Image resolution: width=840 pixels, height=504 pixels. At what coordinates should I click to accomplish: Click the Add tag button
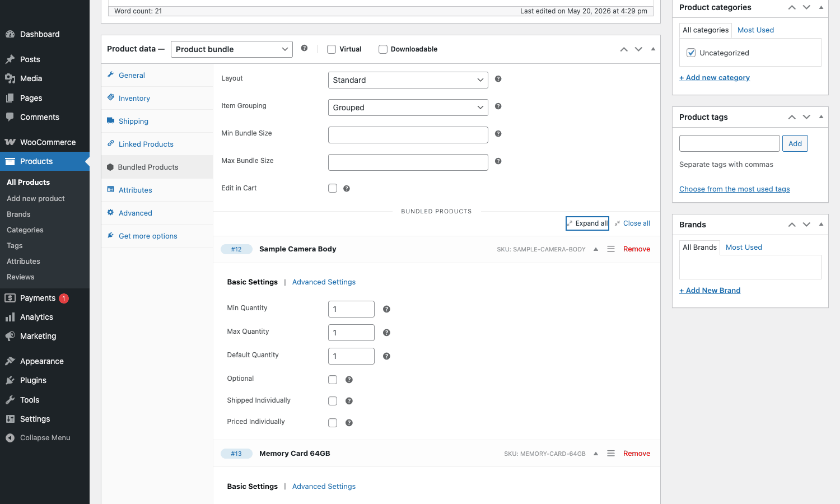795,143
